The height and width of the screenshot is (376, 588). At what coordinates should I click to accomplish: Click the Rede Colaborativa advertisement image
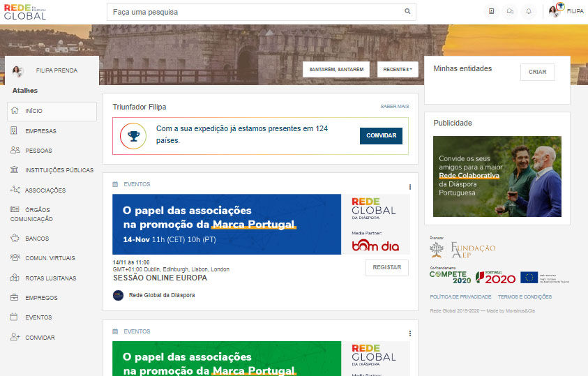tap(497, 176)
